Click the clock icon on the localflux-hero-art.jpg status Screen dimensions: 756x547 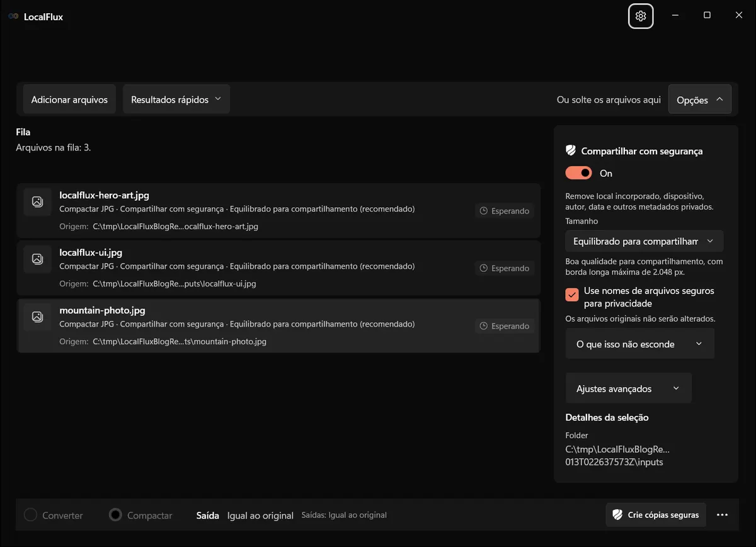tap(484, 211)
